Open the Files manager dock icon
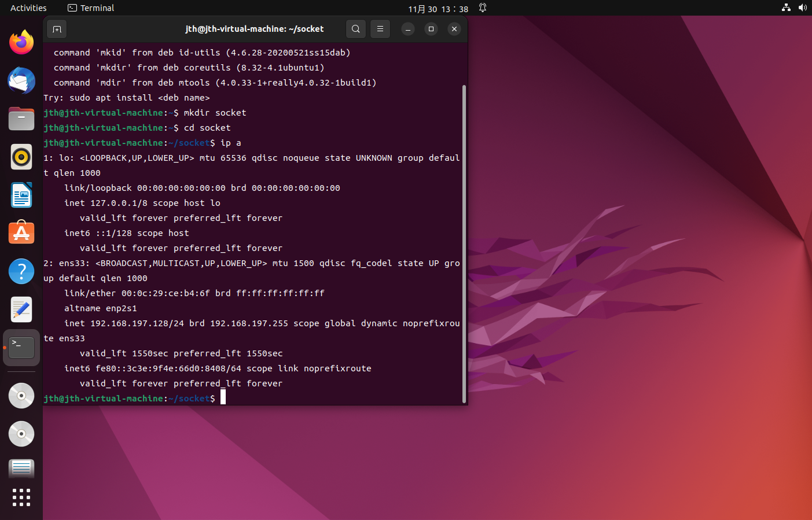 pos(21,119)
